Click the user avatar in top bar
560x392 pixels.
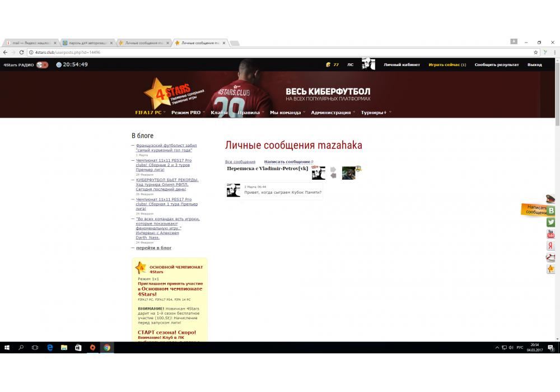tap(368, 64)
